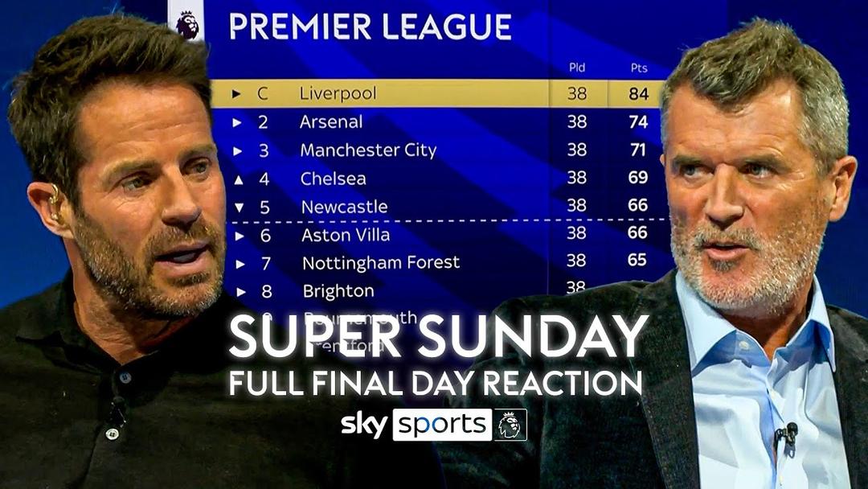Click the lapel microphone on the blue shirt

click(x=786, y=434)
